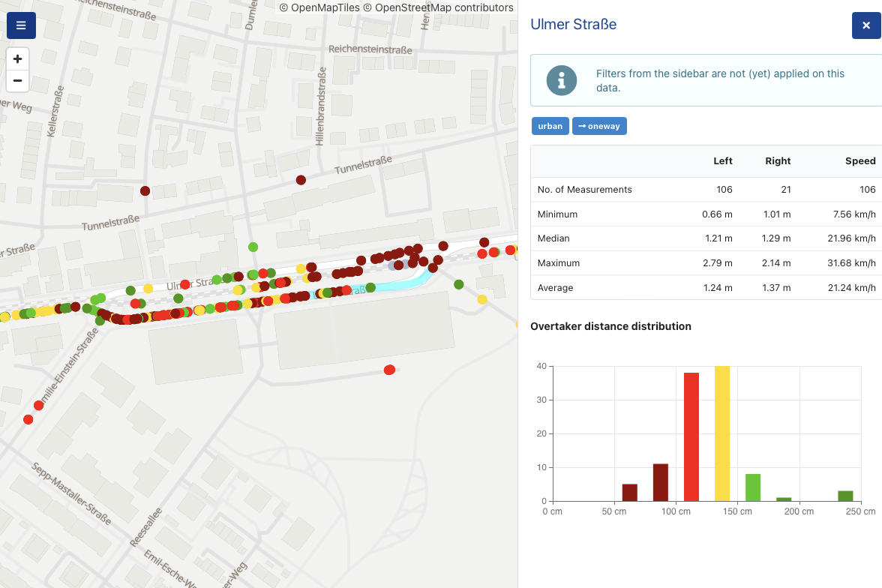Click the info icon in filter notice
This screenshot has width=882, height=588.
pyautogui.click(x=561, y=80)
